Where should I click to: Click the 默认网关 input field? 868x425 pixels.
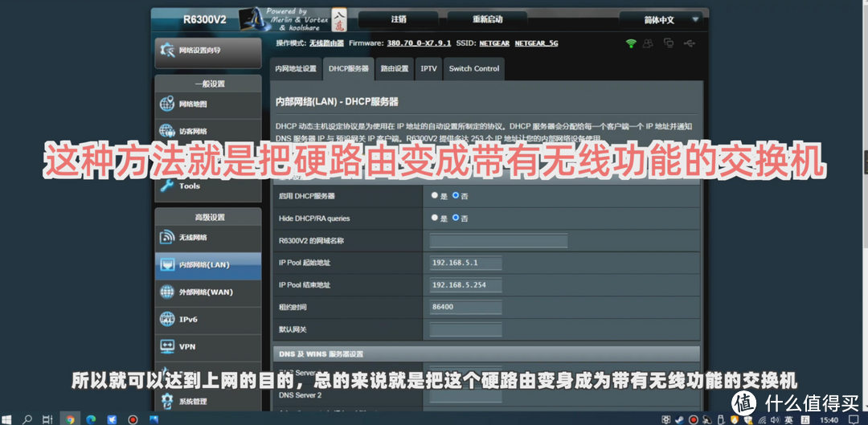click(466, 330)
